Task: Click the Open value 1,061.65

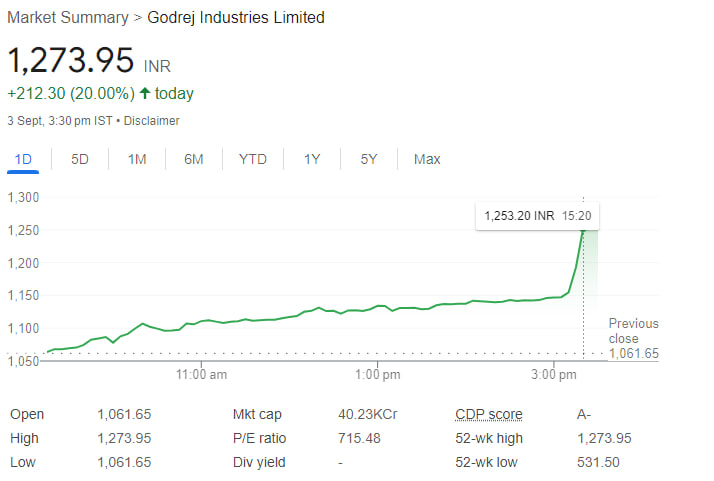Action: pos(124,414)
